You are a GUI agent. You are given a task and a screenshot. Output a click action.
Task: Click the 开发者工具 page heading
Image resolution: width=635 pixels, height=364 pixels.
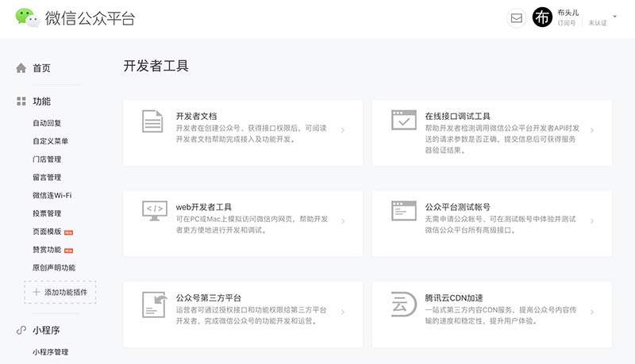pyautogui.click(x=156, y=66)
